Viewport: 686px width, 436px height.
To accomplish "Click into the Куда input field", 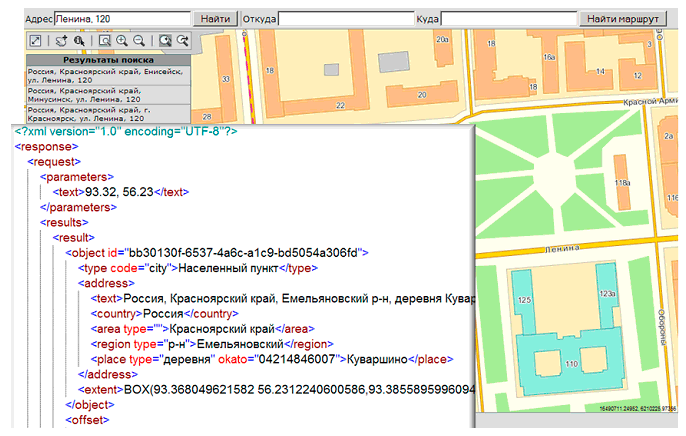I will [x=508, y=18].
